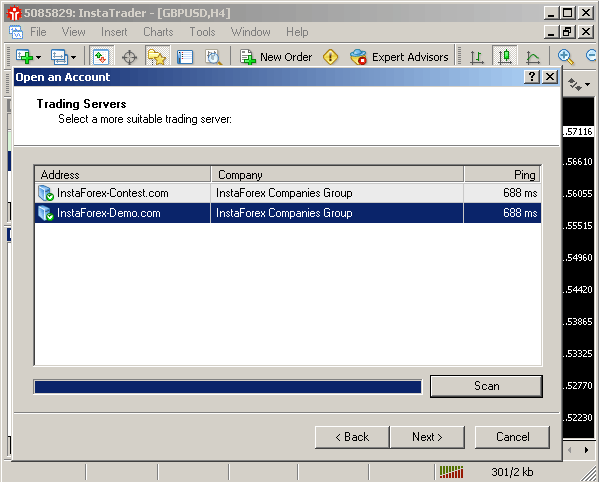Open the Strategy Tester magnifier icon
The height and width of the screenshot is (482, 599).
(x=213, y=57)
